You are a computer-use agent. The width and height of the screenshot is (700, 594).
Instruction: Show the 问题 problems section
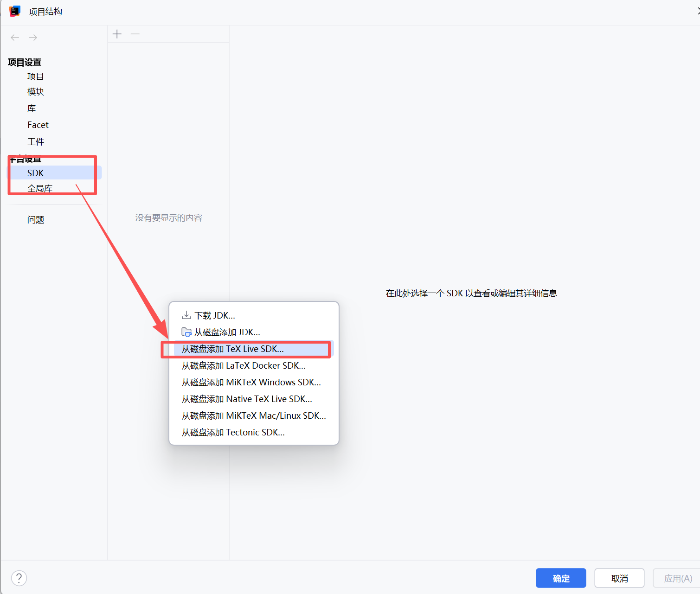coord(36,219)
